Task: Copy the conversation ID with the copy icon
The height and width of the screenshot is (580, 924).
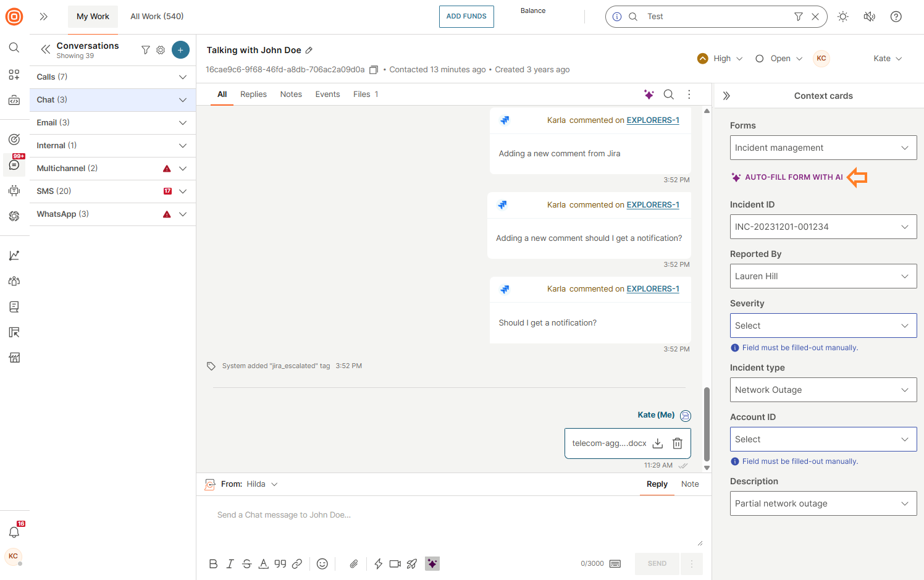Action: [373, 70]
